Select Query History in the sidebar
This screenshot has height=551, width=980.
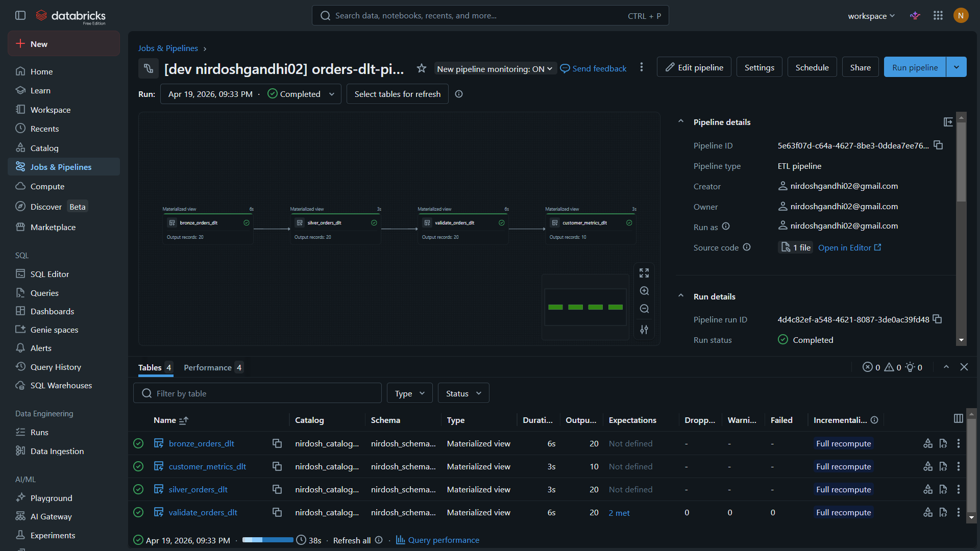pyautogui.click(x=55, y=367)
